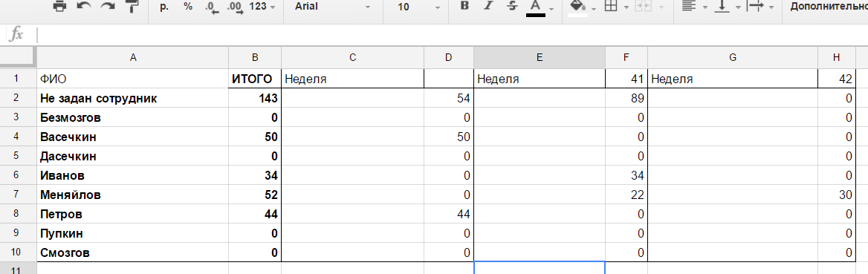
Task: Format cells as percent
Action: coord(188,7)
